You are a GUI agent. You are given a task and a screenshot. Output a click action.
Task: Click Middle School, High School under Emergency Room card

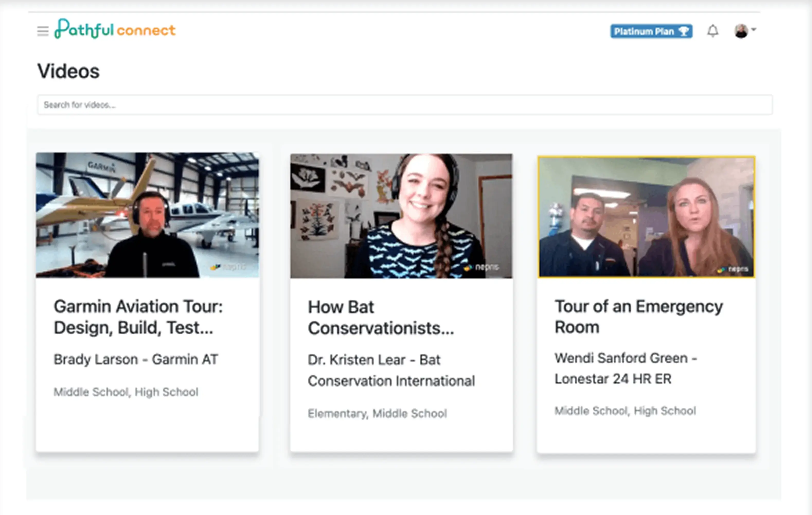click(625, 411)
